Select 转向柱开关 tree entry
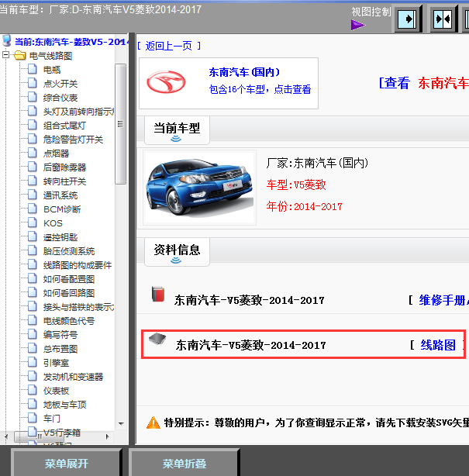This screenshot has height=476, width=469. (x=64, y=181)
